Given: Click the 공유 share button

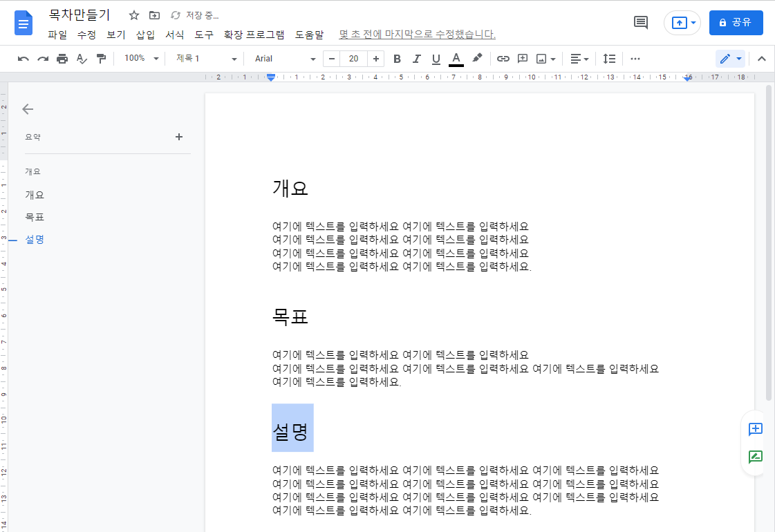Looking at the screenshot, I should pyautogui.click(x=736, y=23).
